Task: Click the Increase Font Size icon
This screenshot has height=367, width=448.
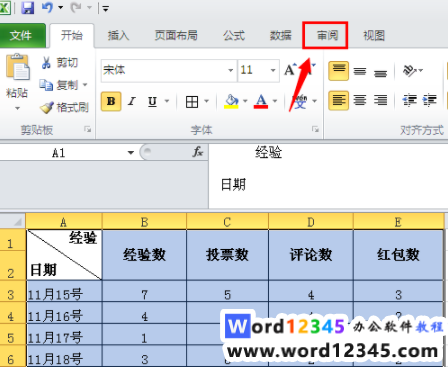Action: 291,70
